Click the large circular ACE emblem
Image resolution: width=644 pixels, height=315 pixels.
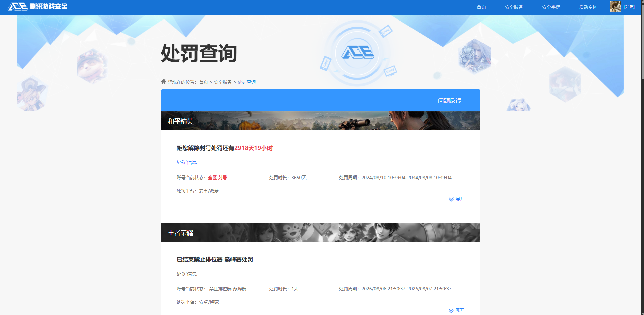(357, 53)
